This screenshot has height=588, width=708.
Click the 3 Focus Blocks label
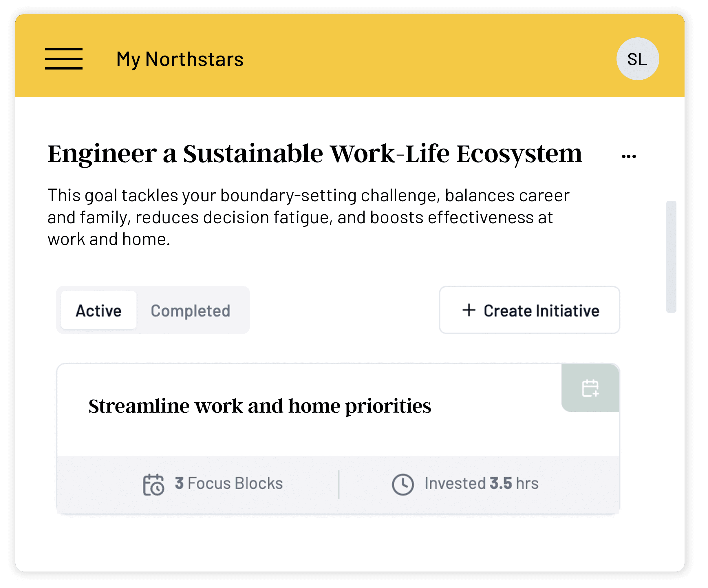tap(228, 483)
